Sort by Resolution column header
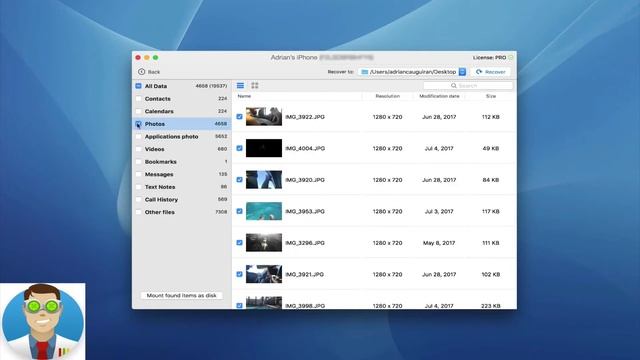 tap(387, 96)
